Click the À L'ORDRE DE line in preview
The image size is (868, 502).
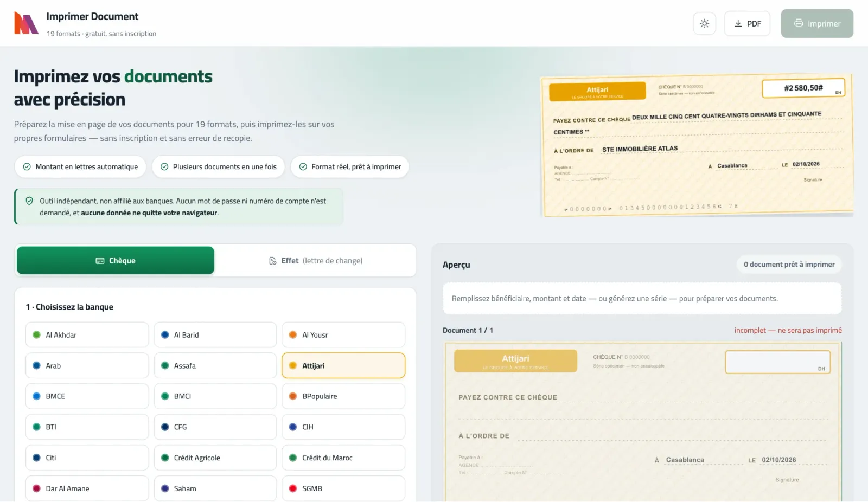(x=642, y=436)
